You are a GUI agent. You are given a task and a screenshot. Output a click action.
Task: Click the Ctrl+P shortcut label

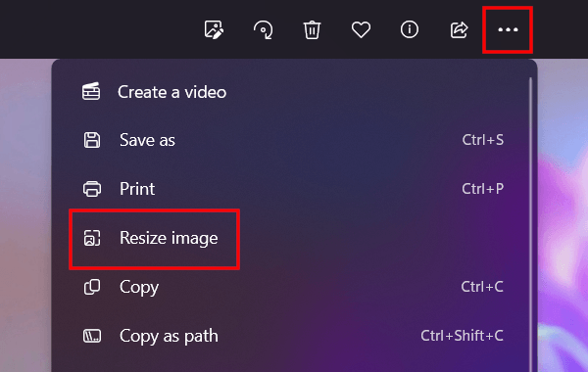pyautogui.click(x=482, y=189)
